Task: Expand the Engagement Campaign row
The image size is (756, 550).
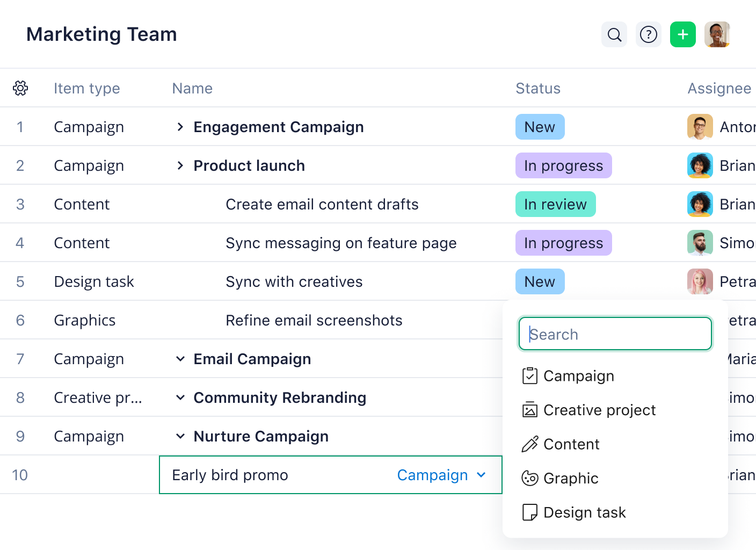Action: [180, 127]
